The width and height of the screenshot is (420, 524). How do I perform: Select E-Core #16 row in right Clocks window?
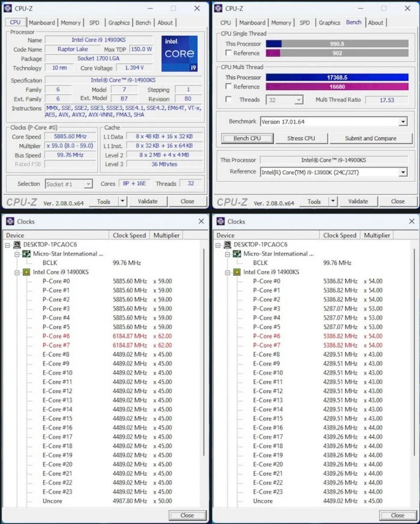coord(318,428)
